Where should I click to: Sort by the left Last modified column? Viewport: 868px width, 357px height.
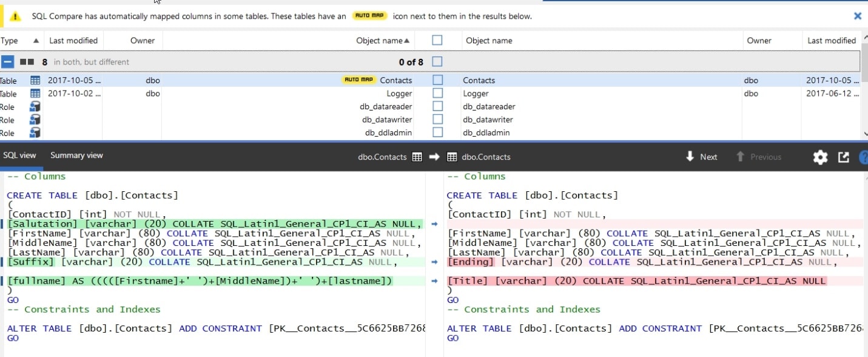coord(73,41)
